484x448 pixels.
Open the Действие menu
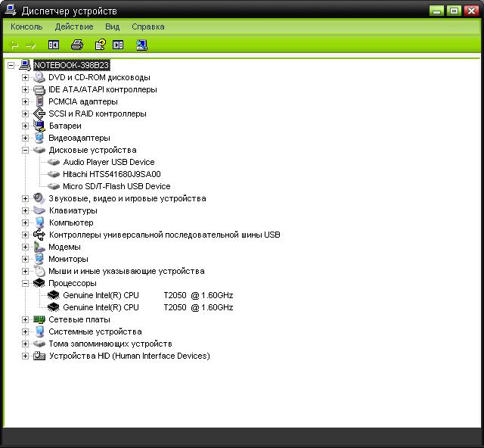[x=74, y=27]
